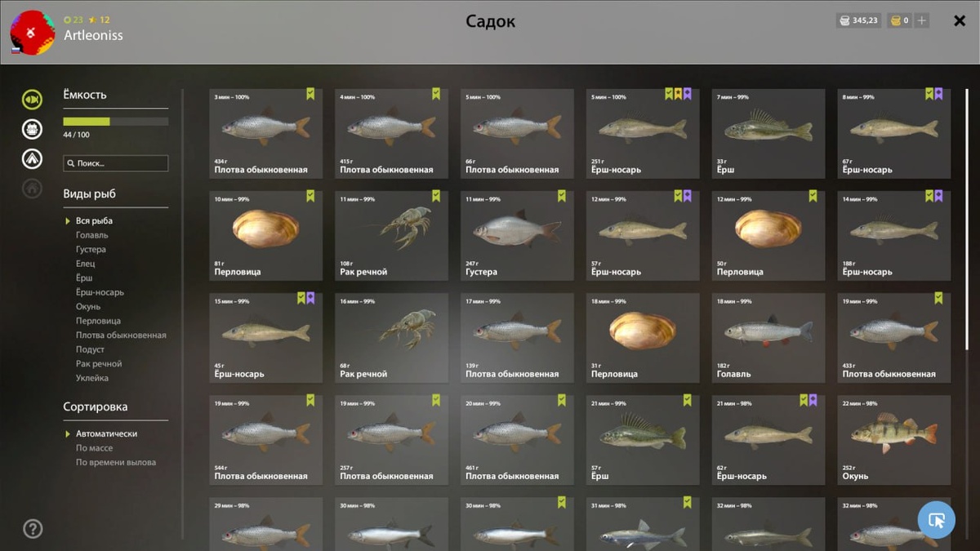Image resolution: width=980 pixels, height=551 pixels.
Task: Click the player avatar picture
Action: [x=33, y=33]
